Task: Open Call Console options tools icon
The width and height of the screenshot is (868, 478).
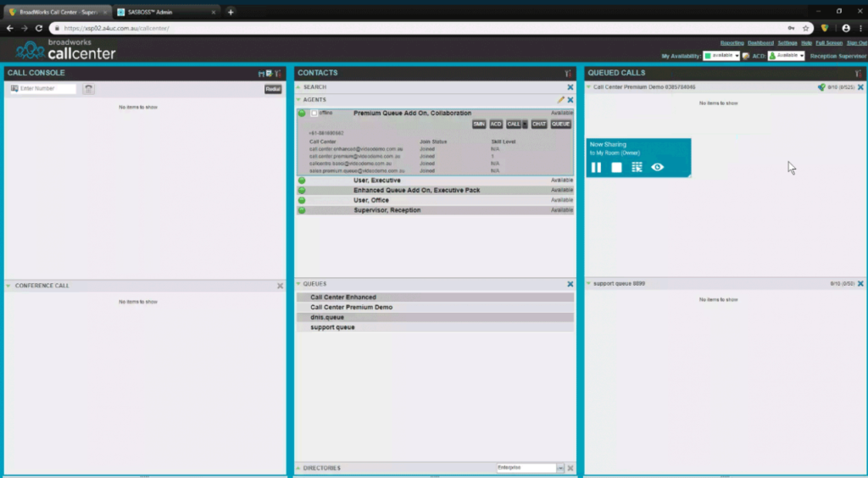Action: [277, 74]
